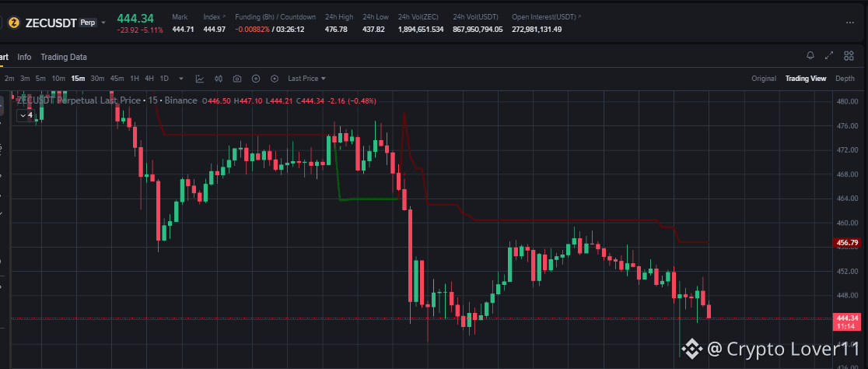Select the 15m timeframe
This screenshot has width=868, height=369.
[x=78, y=79]
